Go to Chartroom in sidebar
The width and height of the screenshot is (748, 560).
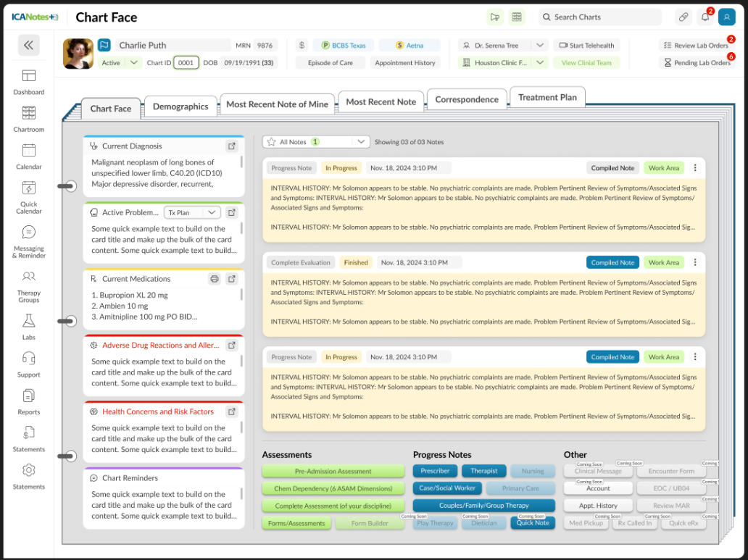(28, 119)
